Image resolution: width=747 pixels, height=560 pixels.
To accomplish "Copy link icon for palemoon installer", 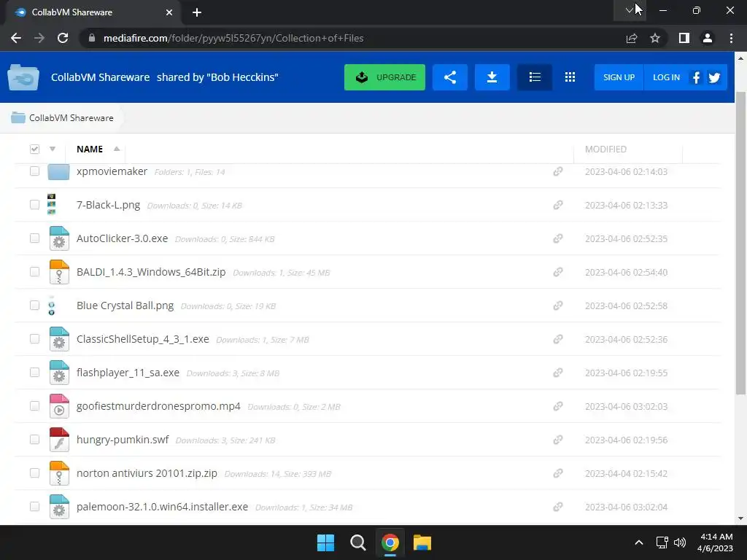I will 558,507.
